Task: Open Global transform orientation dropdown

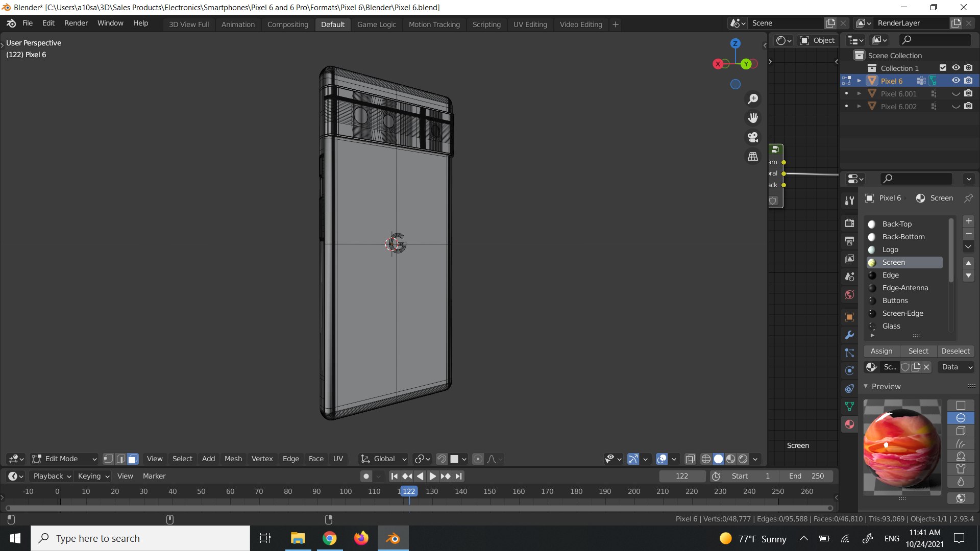Action: click(383, 459)
